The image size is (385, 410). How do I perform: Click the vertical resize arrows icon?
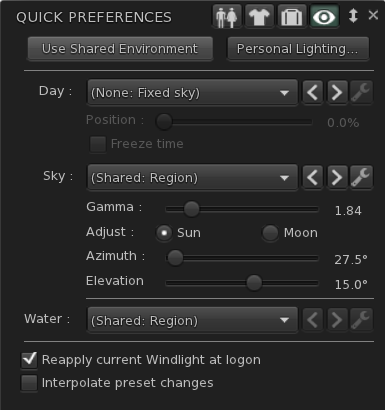tap(353, 16)
